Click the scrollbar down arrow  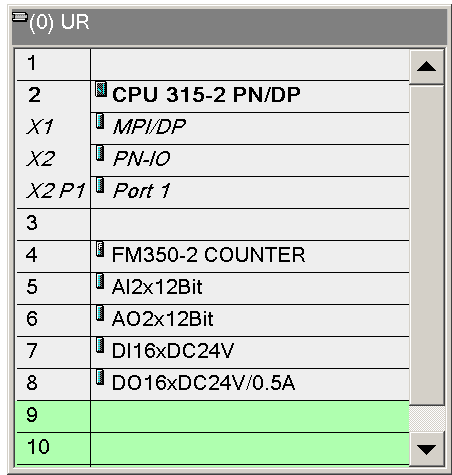click(x=426, y=449)
